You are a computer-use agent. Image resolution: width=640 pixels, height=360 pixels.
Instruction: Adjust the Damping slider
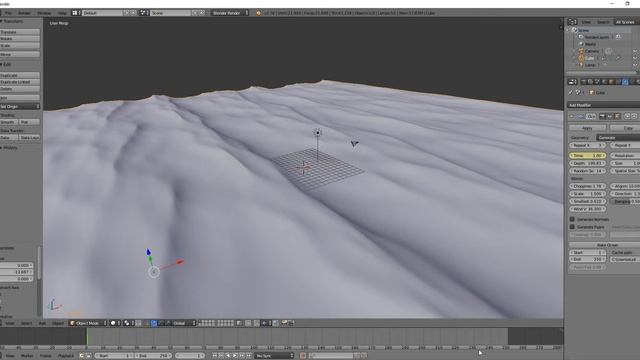625,202
